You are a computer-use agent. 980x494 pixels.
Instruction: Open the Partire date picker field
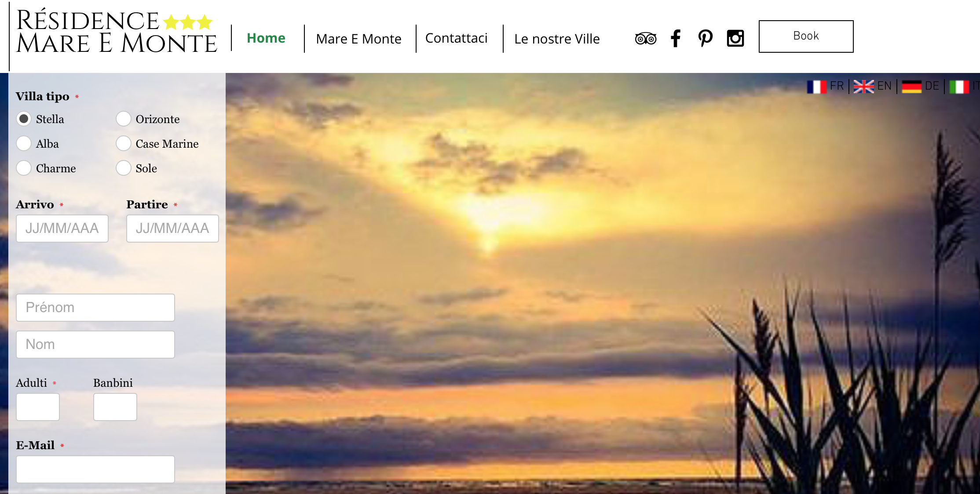coord(172,229)
